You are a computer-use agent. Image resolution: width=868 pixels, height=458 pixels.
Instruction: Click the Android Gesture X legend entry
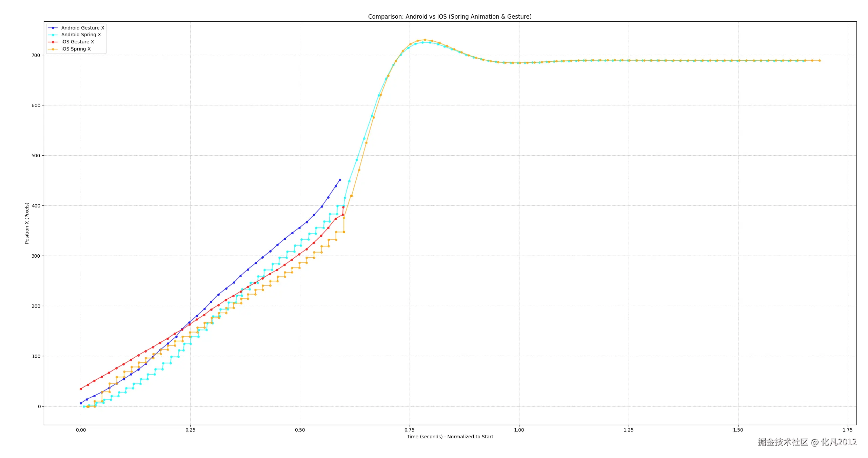click(82, 28)
